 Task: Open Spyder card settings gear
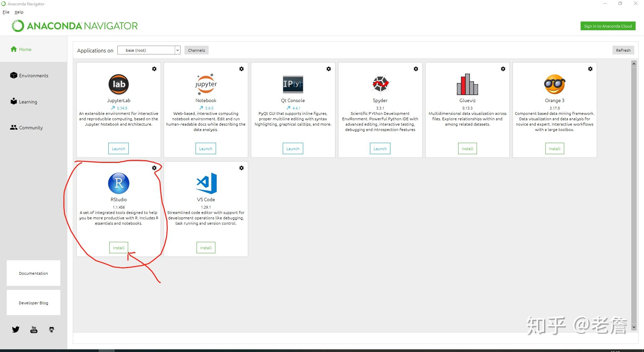click(x=416, y=69)
